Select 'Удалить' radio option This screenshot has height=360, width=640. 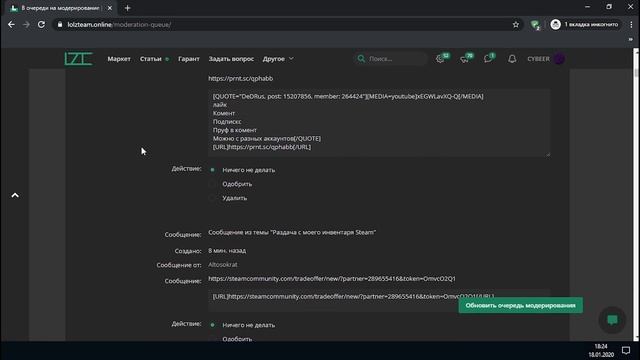pos(212,198)
